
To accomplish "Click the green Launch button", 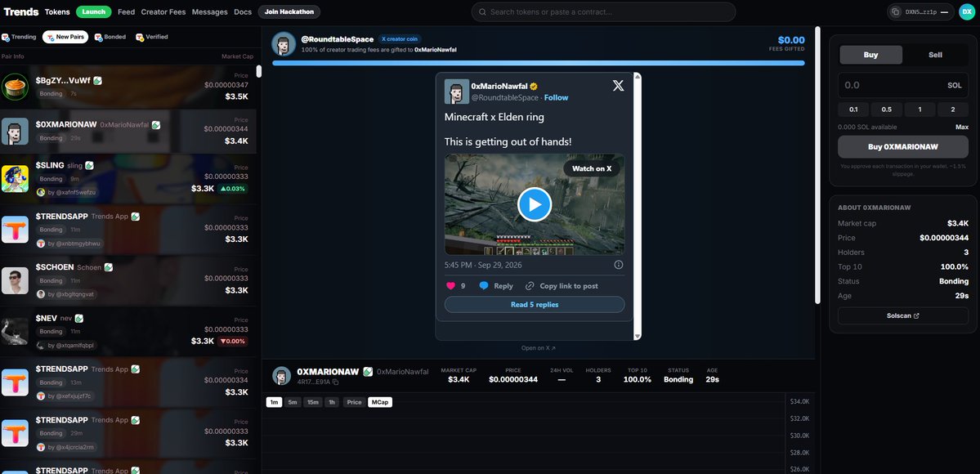I will pyautogui.click(x=94, y=12).
